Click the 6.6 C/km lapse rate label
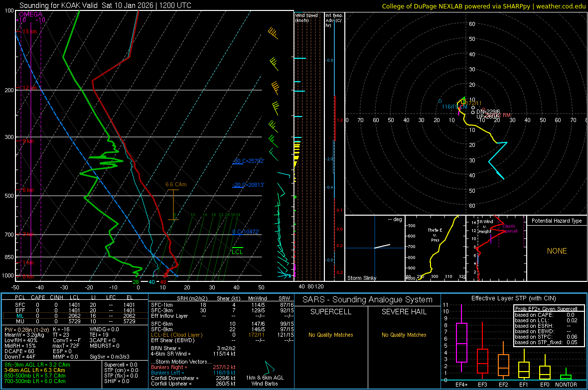Viewport: 588px width, 390px height. tap(176, 184)
